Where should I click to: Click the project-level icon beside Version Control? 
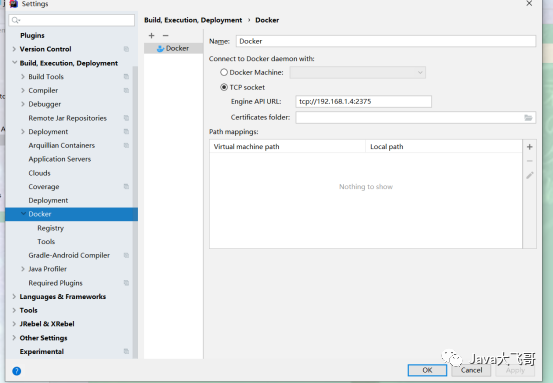(x=126, y=49)
